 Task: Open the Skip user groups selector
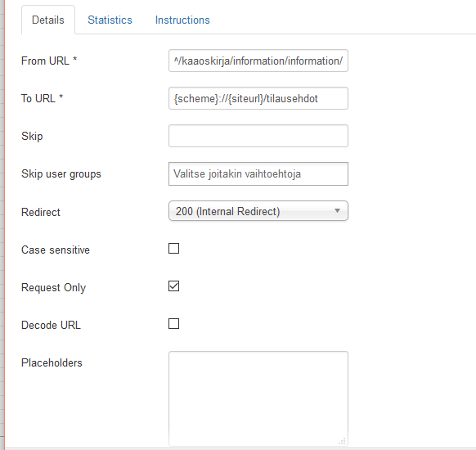(x=258, y=173)
